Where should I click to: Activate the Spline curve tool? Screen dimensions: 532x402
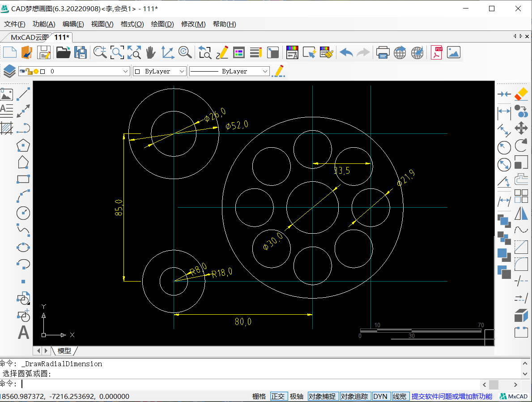pyautogui.click(x=23, y=230)
